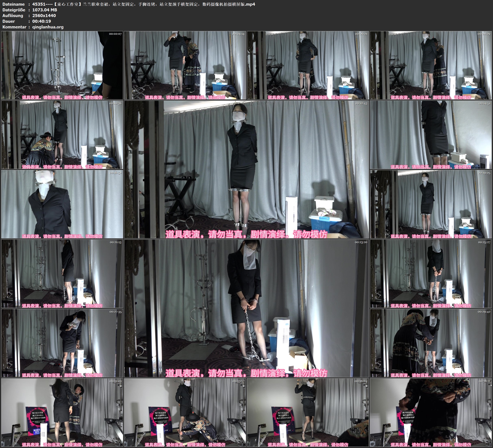Open the last frame at 00:38:11

(x=431, y=412)
